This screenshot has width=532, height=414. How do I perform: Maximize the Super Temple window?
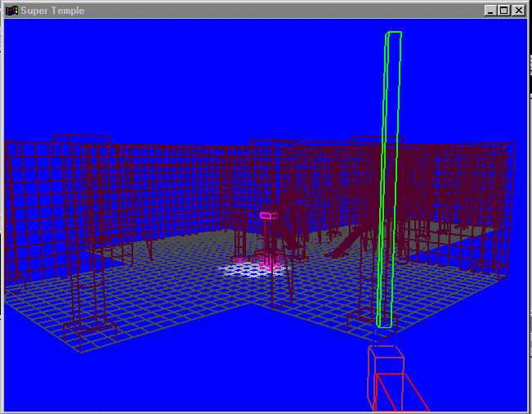click(503, 11)
